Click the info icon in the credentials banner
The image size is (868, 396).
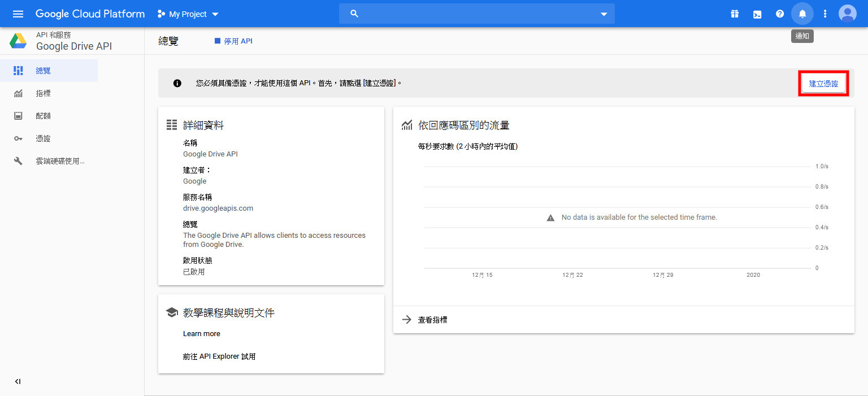177,83
